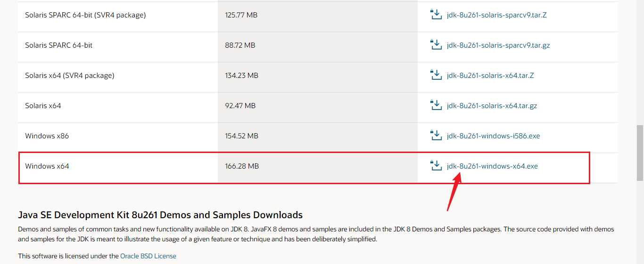
Task: Click the 154.52 MB file size
Action: pos(241,136)
